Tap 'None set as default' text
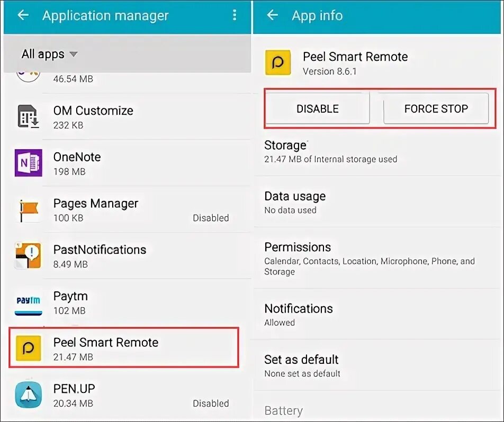Viewport: 504px width, 422px height. tap(302, 373)
